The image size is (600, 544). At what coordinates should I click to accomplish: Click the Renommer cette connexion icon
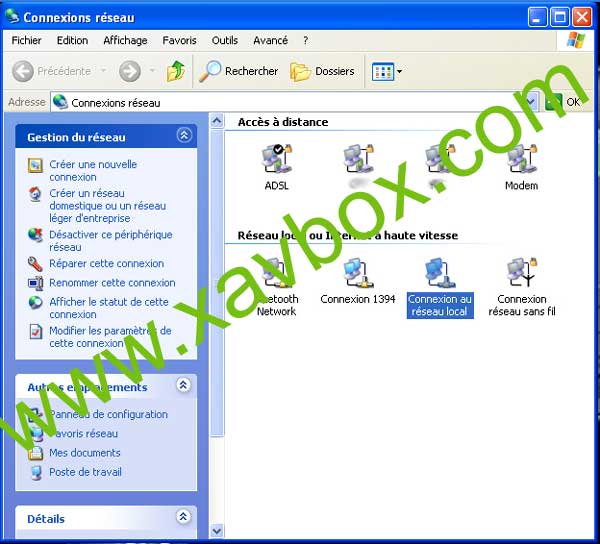point(35,283)
